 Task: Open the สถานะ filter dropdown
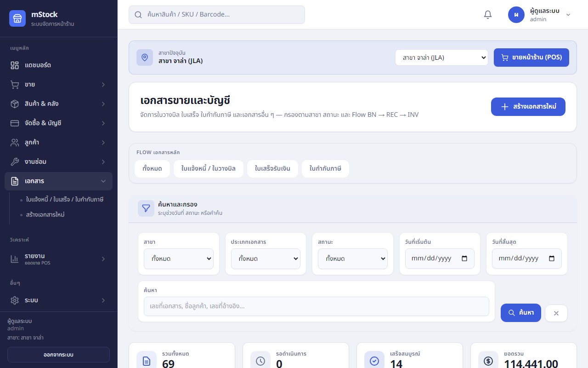coord(353,259)
